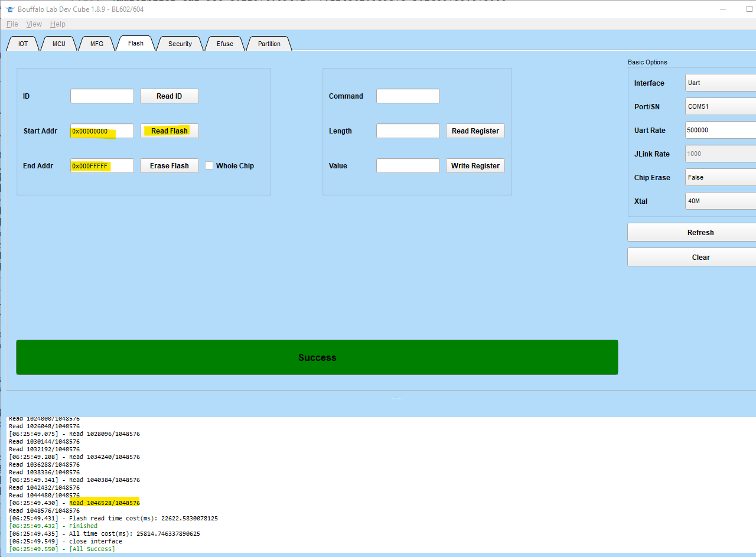Screen dimensions: 756x557
Task: Open the Help menu
Action: pos(57,24)
